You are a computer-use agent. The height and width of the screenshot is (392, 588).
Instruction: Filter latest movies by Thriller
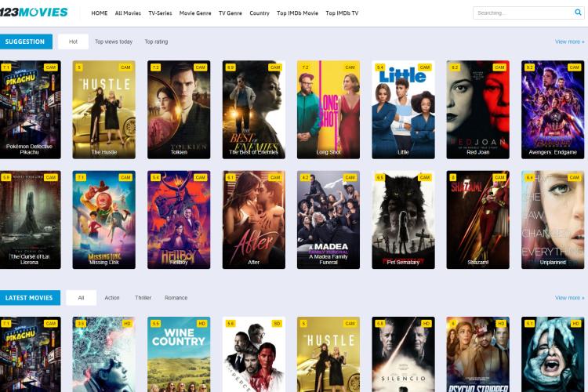(x=143, y=298)
